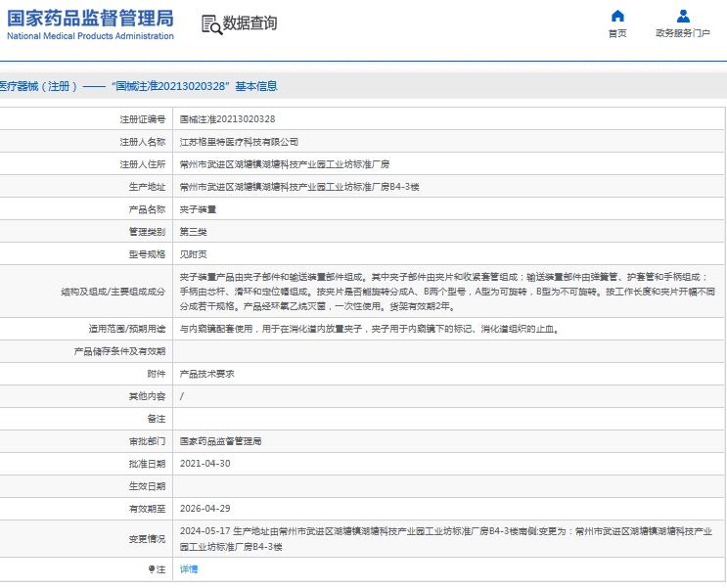Click the 适用范围/预期用途 label
The height and width of the screenshot is (588, 727).
click(x=127, y=329)
